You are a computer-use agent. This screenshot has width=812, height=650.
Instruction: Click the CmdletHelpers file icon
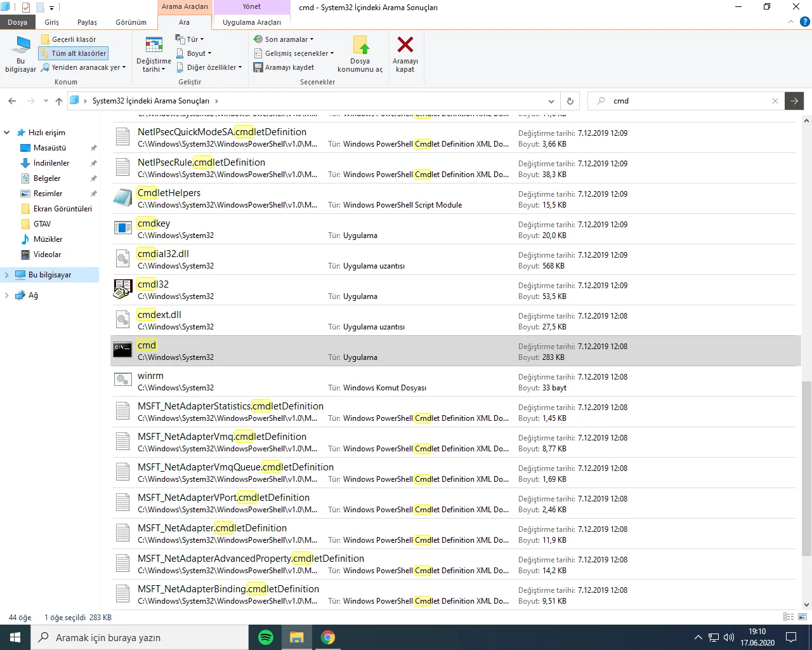click(122, 197)
